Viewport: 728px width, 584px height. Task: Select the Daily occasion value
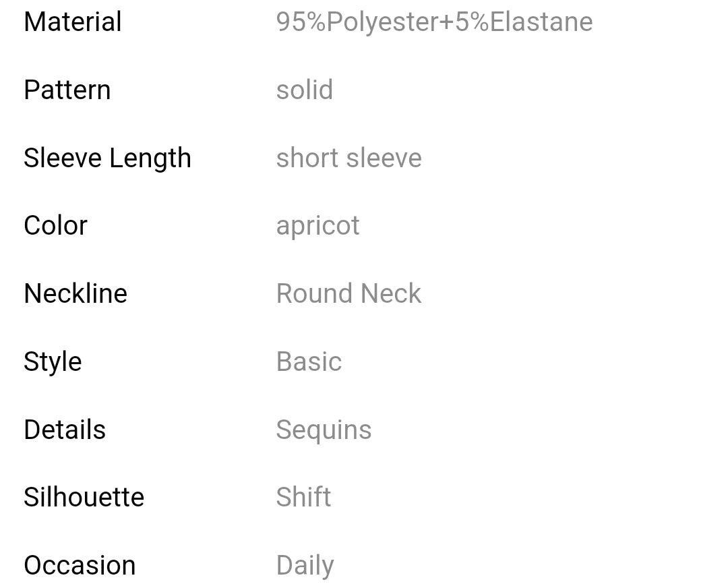305,565
